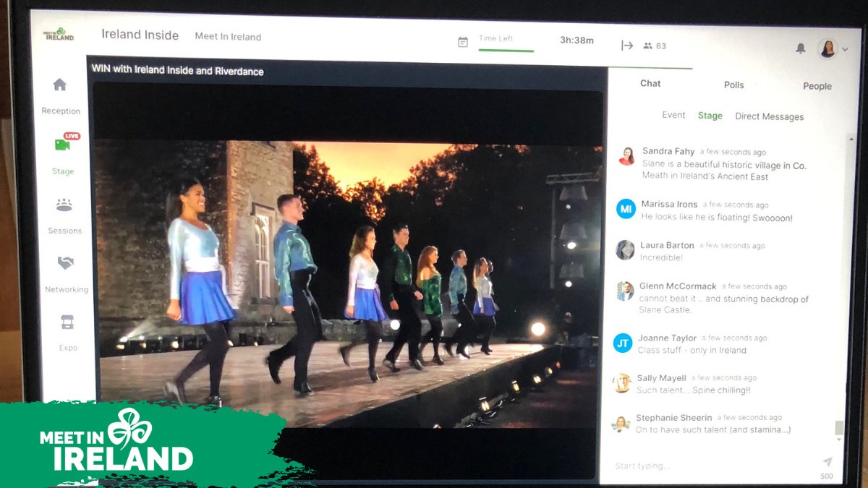This screenshot has height=488, width=868.
Task: Click the Sandra Fahy name in chat
Action: (x=668, y=151)
